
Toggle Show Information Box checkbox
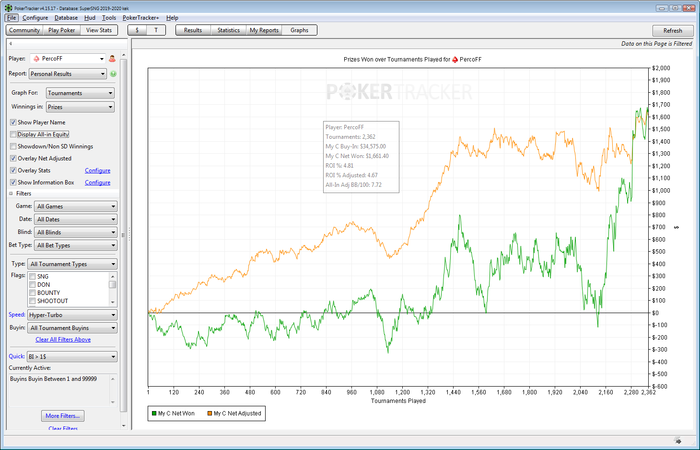click(x=13, y=183)
